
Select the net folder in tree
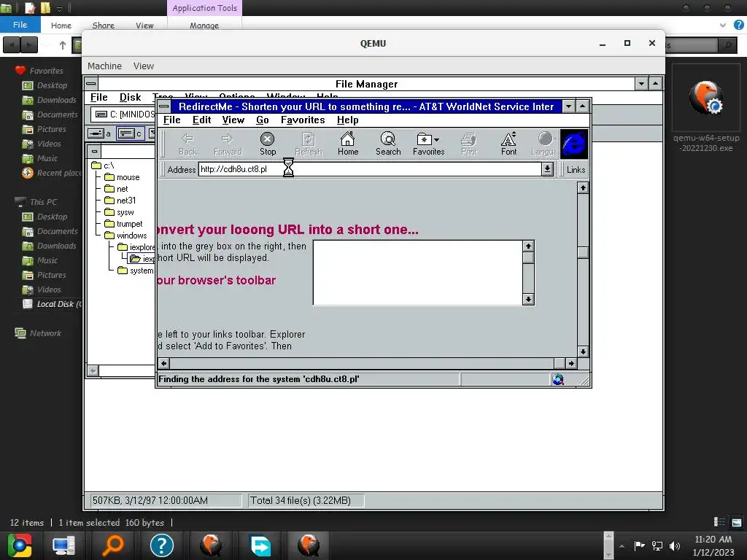[116, 189]
